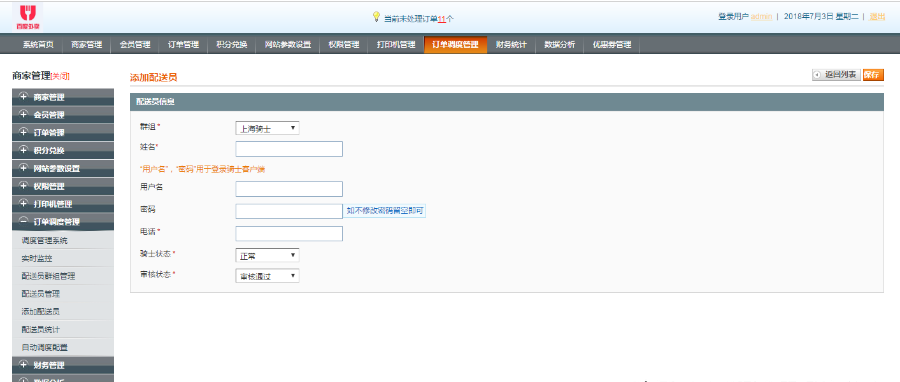Expand 积分兑换 section in left sidebar

63,150
